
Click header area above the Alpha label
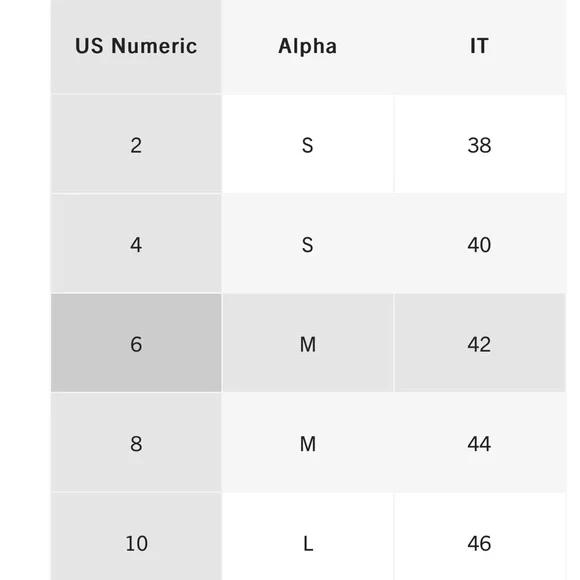point(308,17)
